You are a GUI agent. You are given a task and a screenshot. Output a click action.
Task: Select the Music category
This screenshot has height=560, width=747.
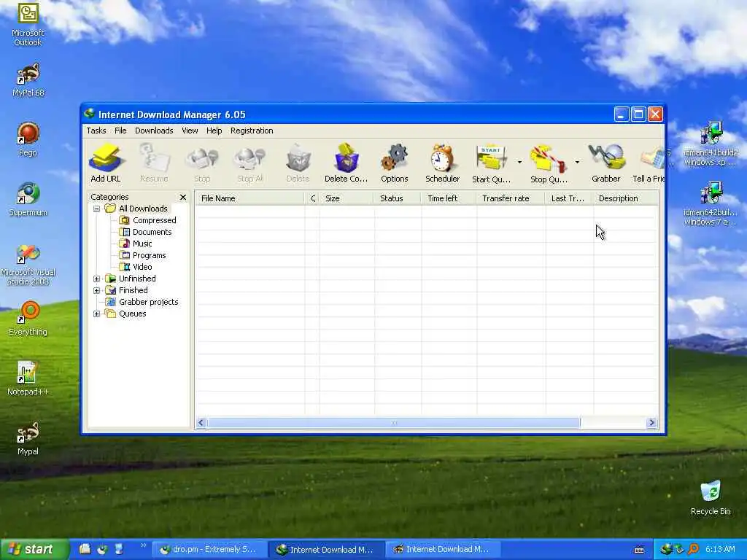[135, 244]
